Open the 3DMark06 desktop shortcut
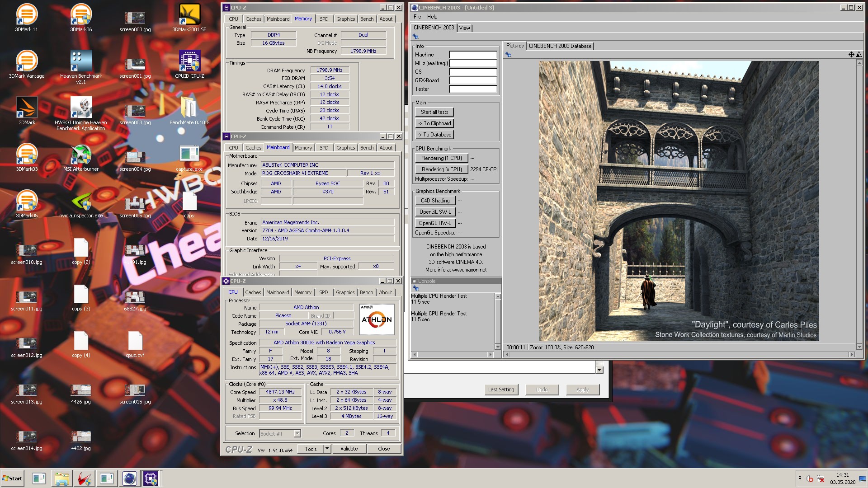868x488 pixels. point(81,18)
